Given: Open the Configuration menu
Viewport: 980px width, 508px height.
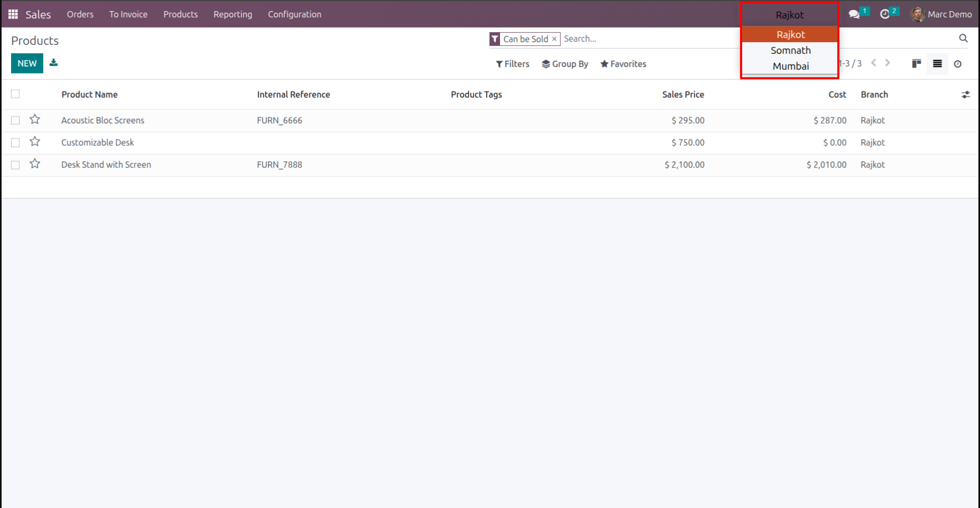Looking at the screenshot, I should click(294, 14).
